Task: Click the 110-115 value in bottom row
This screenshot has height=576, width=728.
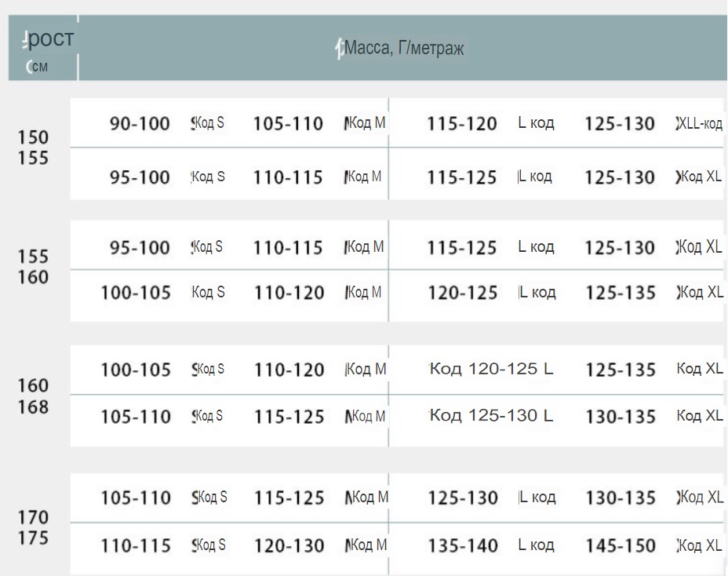Action: click(x=136, y=545)
